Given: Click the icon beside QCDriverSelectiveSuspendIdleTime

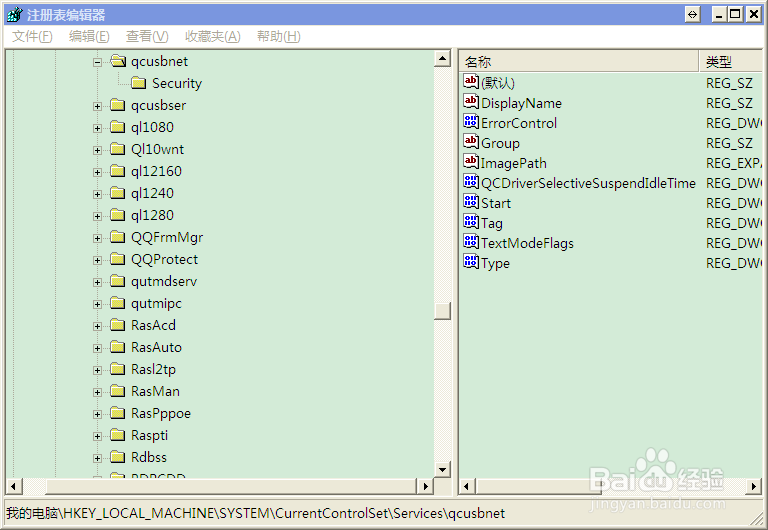Looking at the screenshot, I should (471, 182).
